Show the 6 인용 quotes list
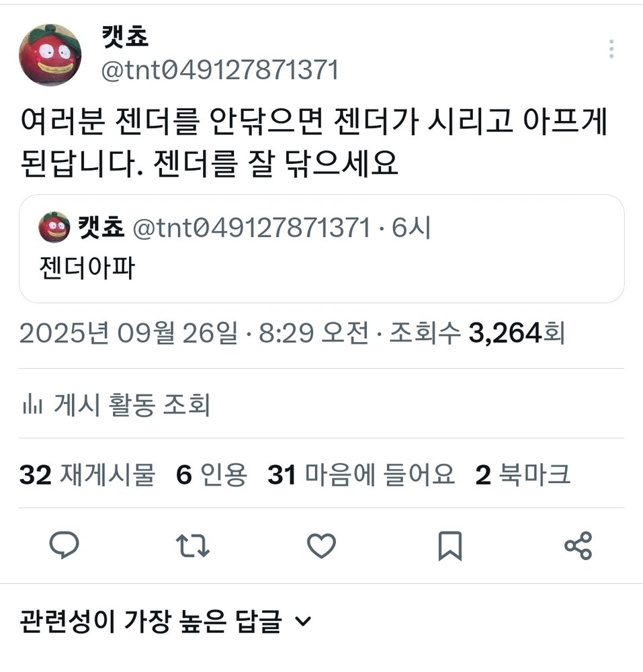643x672 pixels. click(x=212, y=474)
